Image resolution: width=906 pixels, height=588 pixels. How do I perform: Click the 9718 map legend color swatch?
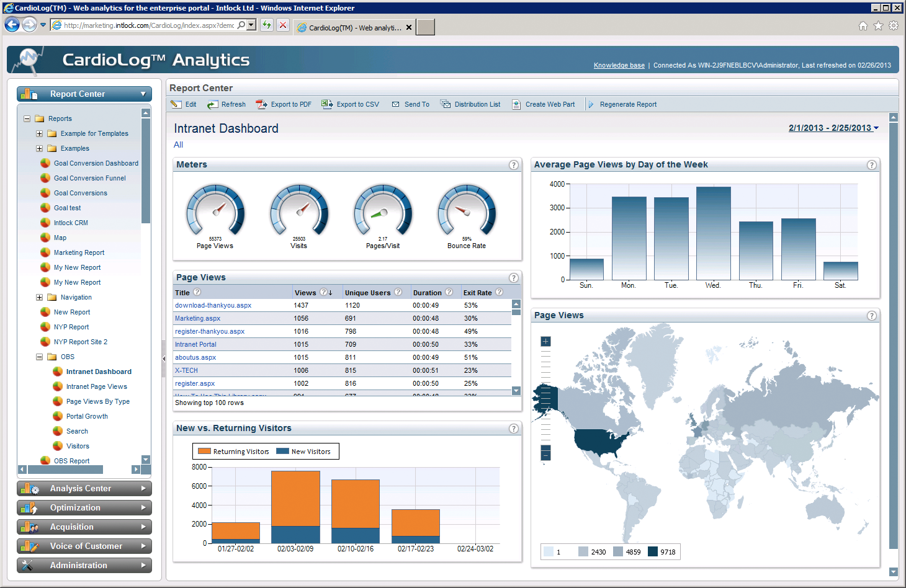point(652,551)
